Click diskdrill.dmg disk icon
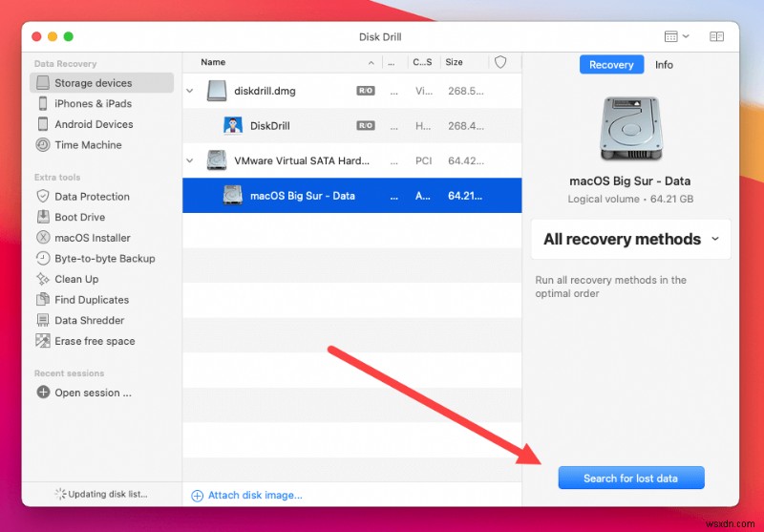The image size is (764, 532). pyautogui.click(x=217, y=91)
